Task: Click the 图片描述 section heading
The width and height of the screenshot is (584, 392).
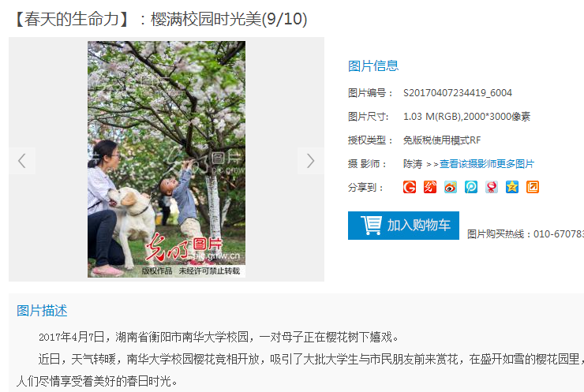Action: (x=42, y=311)
